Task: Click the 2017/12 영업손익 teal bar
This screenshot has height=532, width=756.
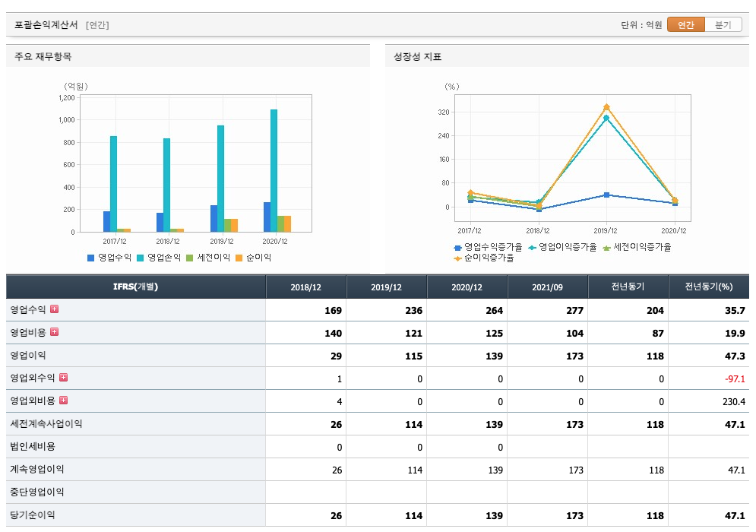Action: pos(114,184)
